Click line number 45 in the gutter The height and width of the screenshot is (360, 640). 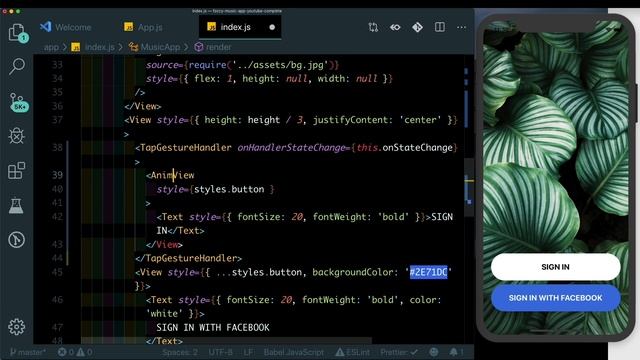[x=57, y=272]
